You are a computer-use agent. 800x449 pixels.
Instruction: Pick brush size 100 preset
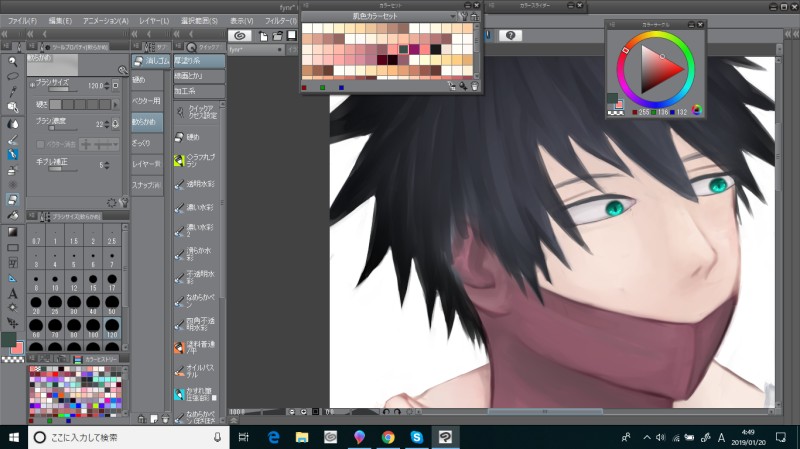click(x=93, y=328)
